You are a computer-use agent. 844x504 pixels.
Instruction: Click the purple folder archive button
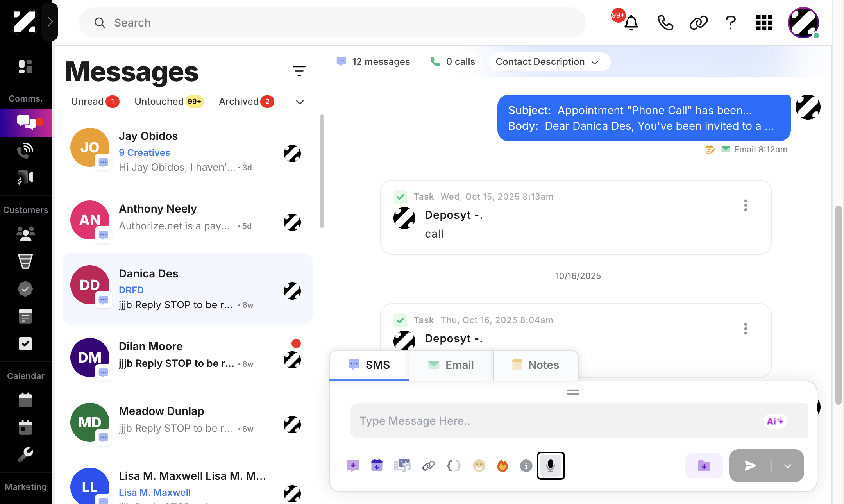(x=704, y=465)
